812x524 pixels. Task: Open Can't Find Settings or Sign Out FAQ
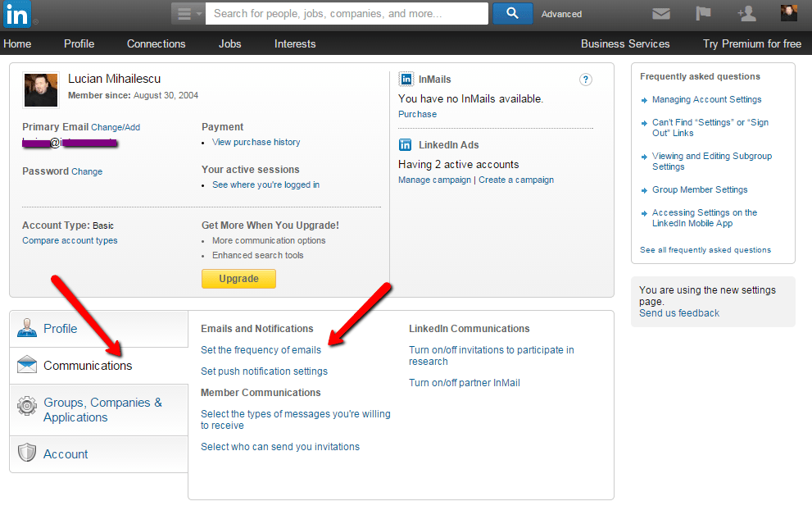[x=710, y=127]
